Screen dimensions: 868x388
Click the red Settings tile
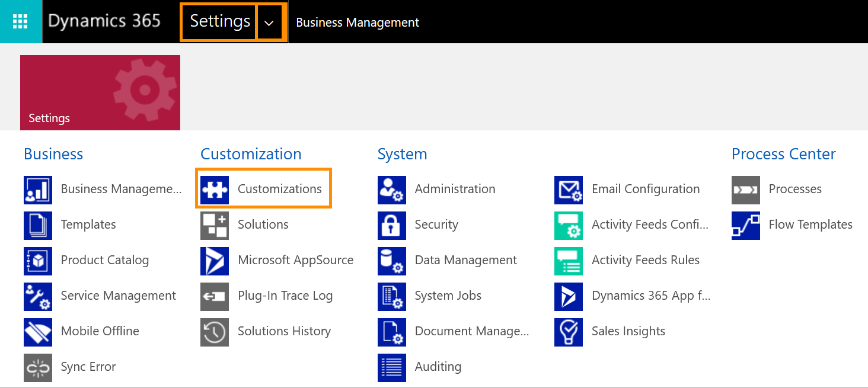[x=100, y=92]
